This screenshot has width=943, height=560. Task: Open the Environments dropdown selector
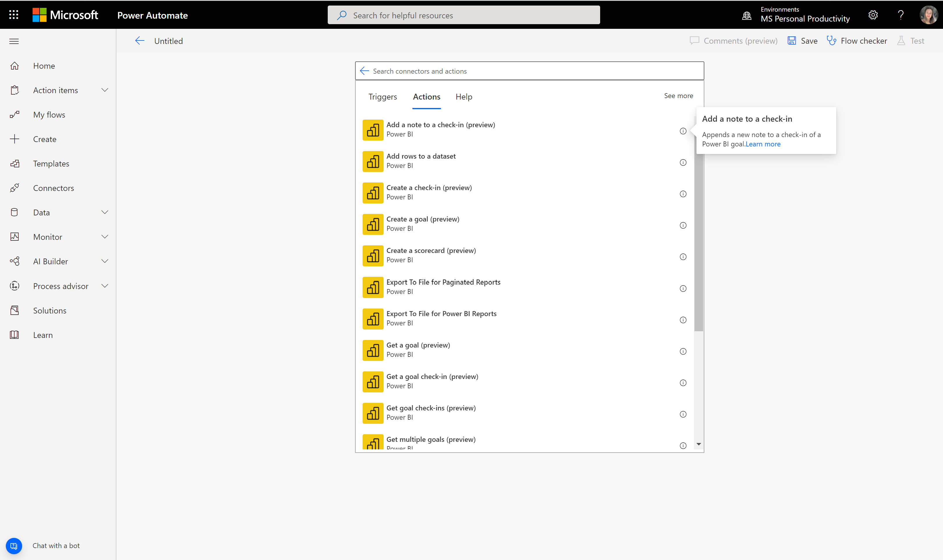click(x=798, y=15)
